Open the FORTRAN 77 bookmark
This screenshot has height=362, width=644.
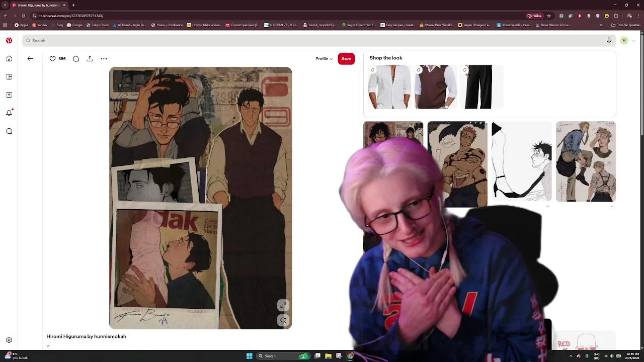click(281, 25)
